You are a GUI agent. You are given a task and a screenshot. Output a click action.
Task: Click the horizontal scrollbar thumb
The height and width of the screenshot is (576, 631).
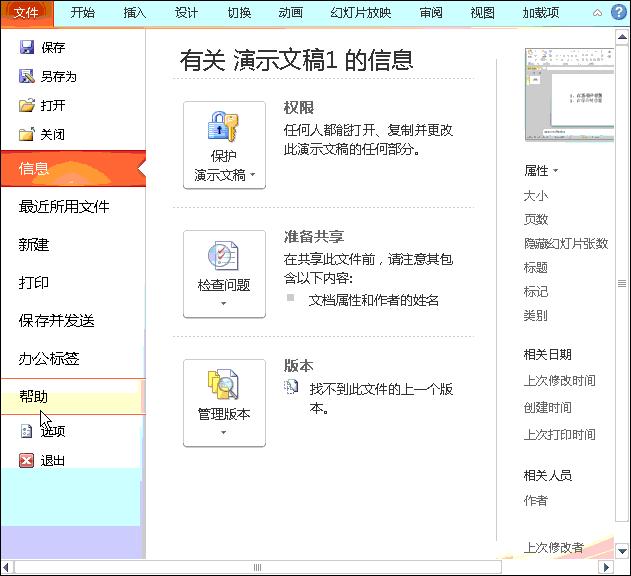tap(258, 568)
